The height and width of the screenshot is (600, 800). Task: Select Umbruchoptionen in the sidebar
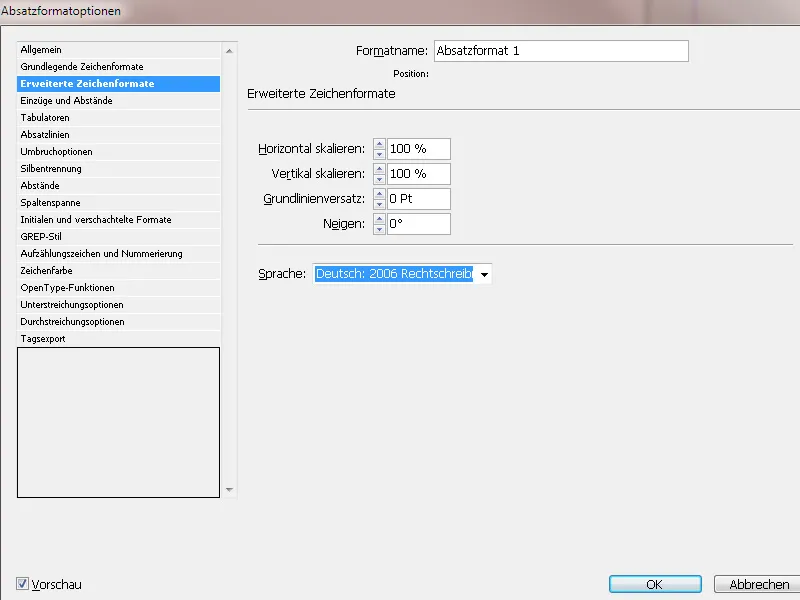click(118, 152)
